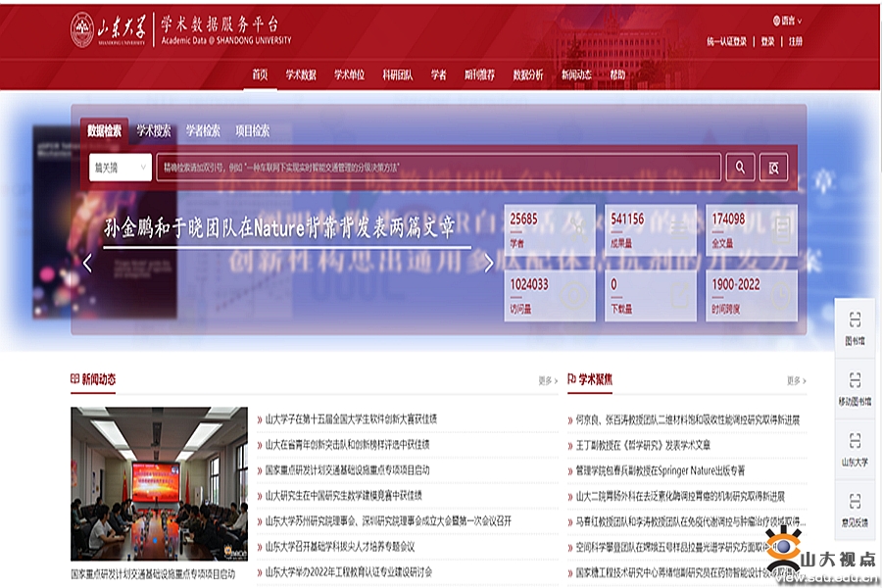This screenshot has width=882, height=588.
Task: Open the Nature banner headline 孙金鹏和于晓团队
Action: pyautogui.click(x=279, y=227)
